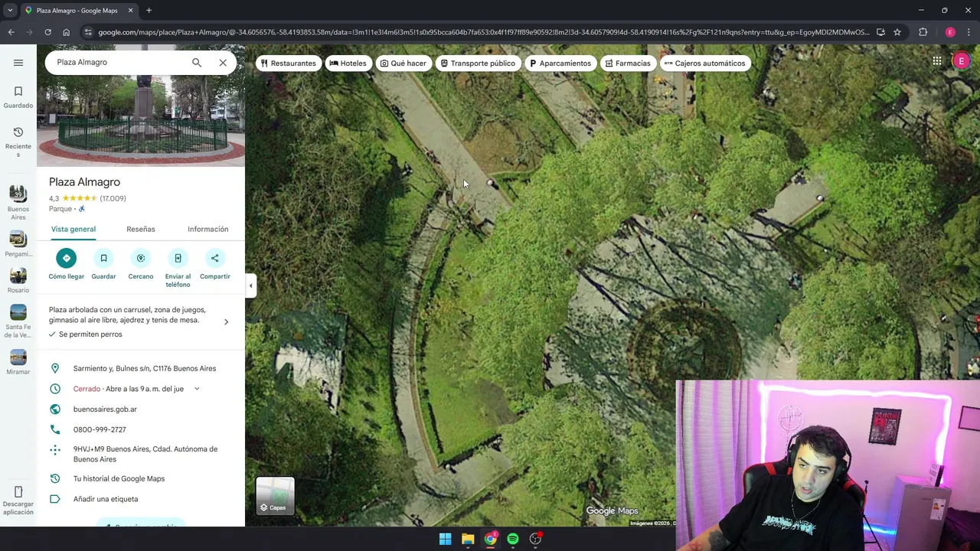Switch to the Reseñas tab
Viewport: 980px width, 551px height.
click(141, 229)
